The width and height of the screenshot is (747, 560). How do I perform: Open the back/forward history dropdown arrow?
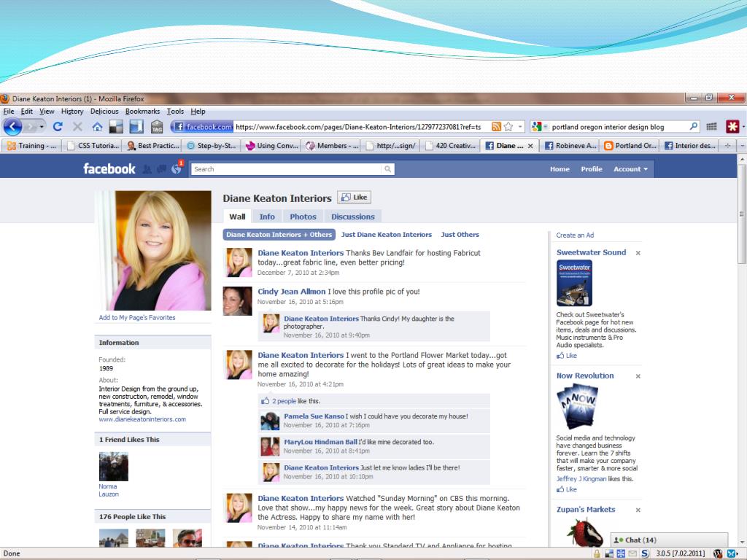pos(41,127)
